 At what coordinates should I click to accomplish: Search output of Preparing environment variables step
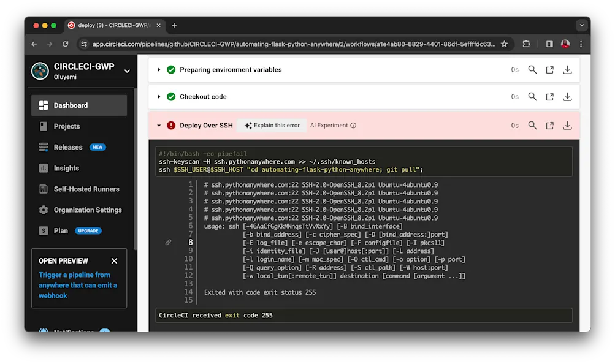[x=532, y=70]
